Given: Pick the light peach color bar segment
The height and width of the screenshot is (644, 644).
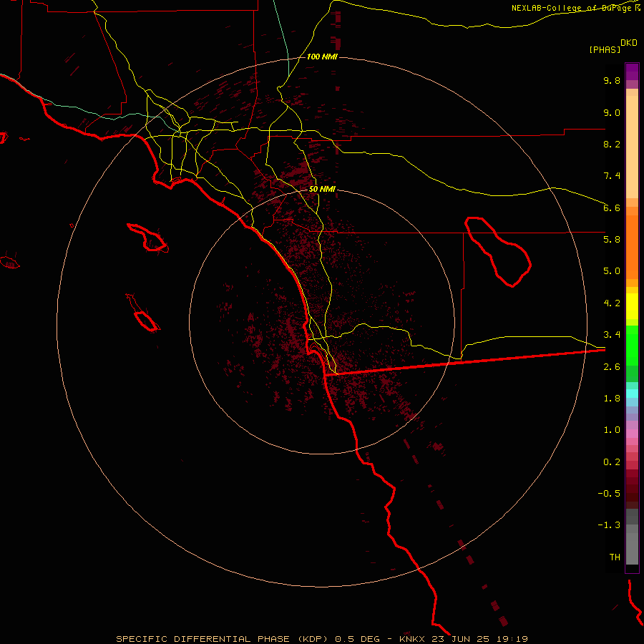Looking at the screenshot, I should [x=632, y=147].
